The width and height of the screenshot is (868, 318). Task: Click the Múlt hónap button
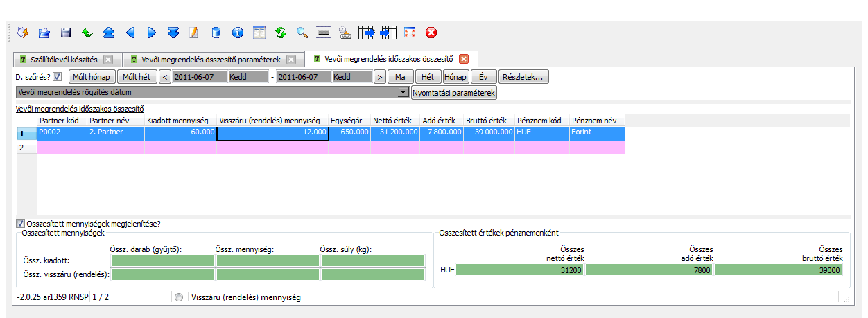[x=92, y=77]
